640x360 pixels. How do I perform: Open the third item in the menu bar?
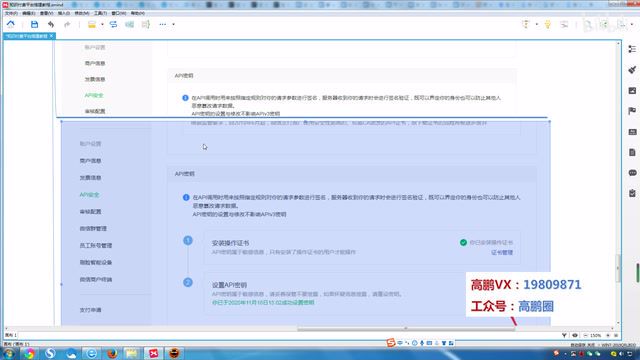tap(46, 13)
